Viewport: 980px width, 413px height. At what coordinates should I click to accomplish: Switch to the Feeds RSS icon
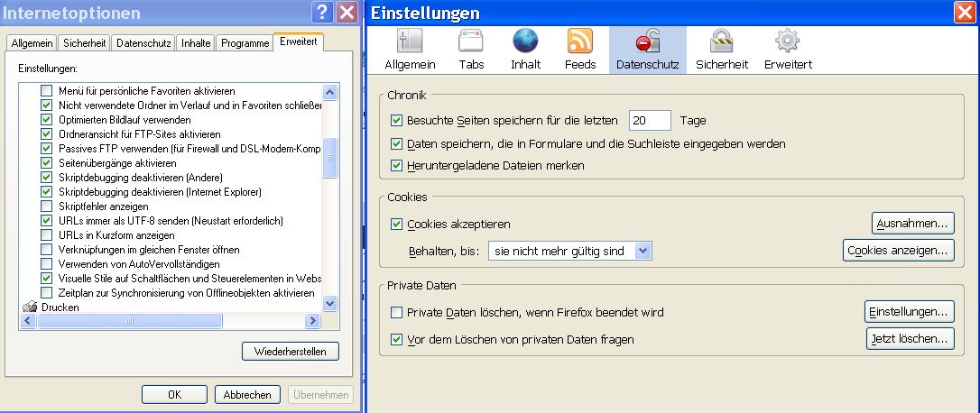click(x=579, y=42)
